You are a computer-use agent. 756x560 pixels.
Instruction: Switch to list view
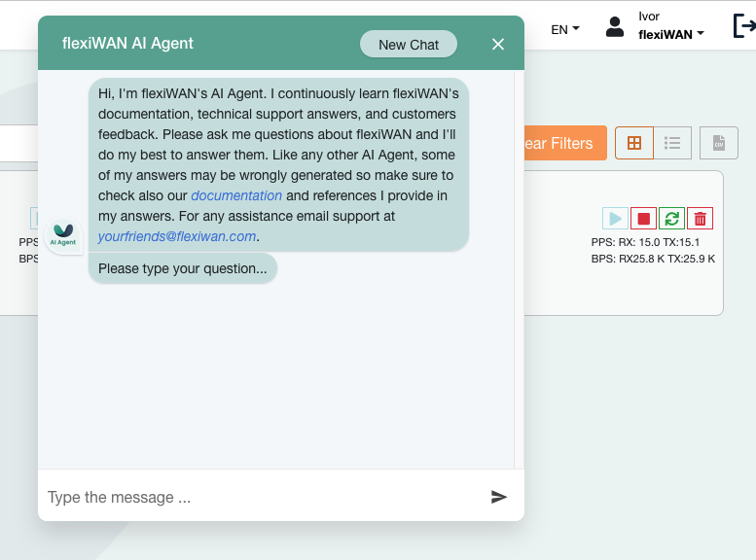click(672, 143)
